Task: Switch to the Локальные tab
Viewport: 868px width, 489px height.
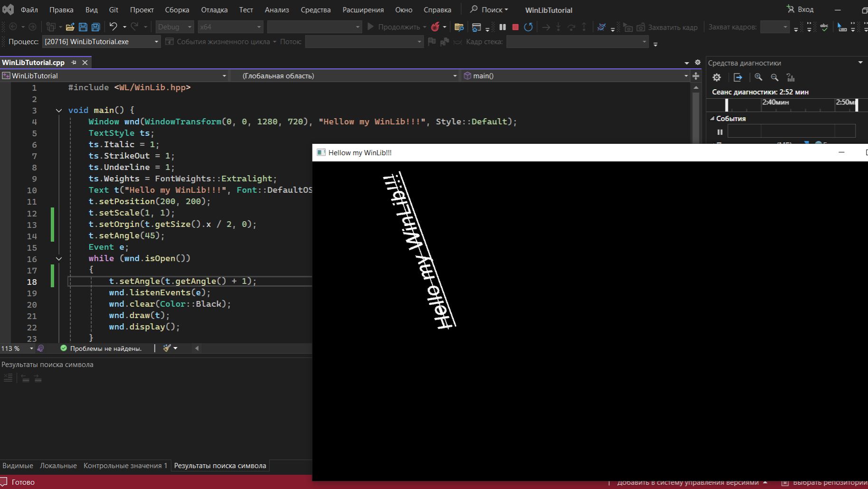Action: (58, 466)
